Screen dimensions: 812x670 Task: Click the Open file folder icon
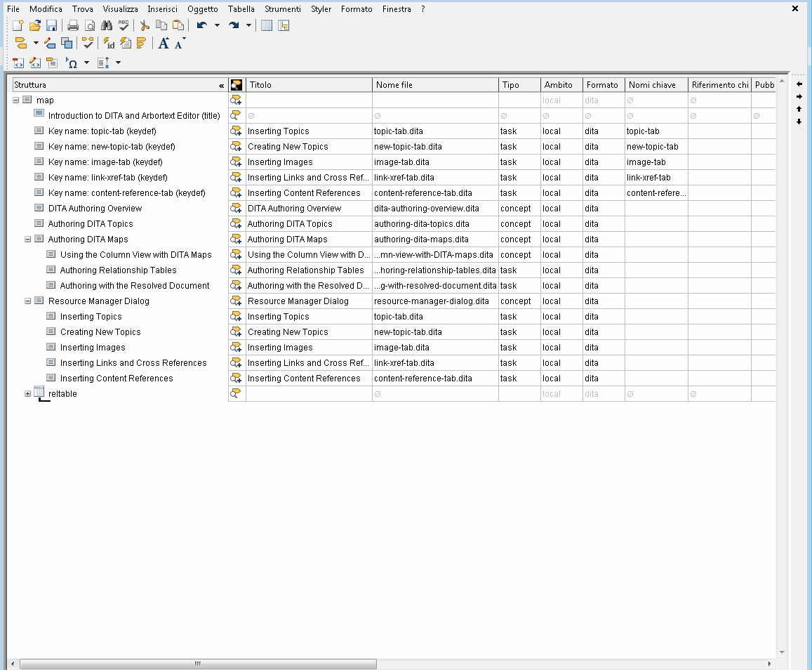34,25
